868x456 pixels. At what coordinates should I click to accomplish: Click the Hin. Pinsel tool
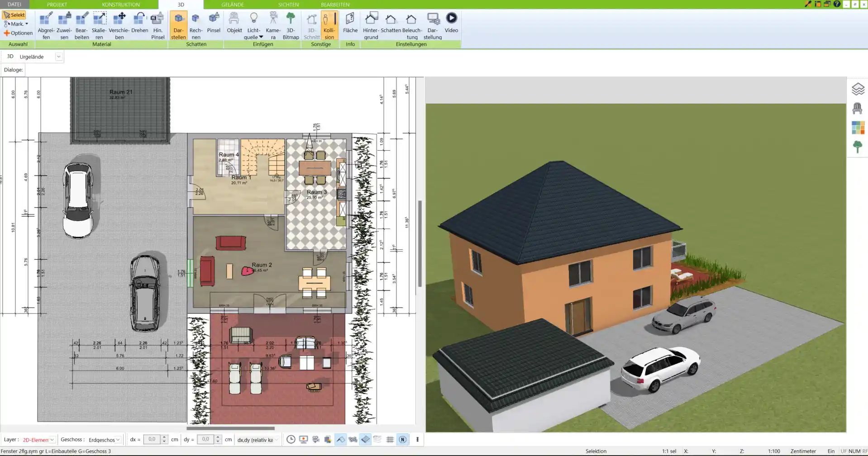pos(157,26)
